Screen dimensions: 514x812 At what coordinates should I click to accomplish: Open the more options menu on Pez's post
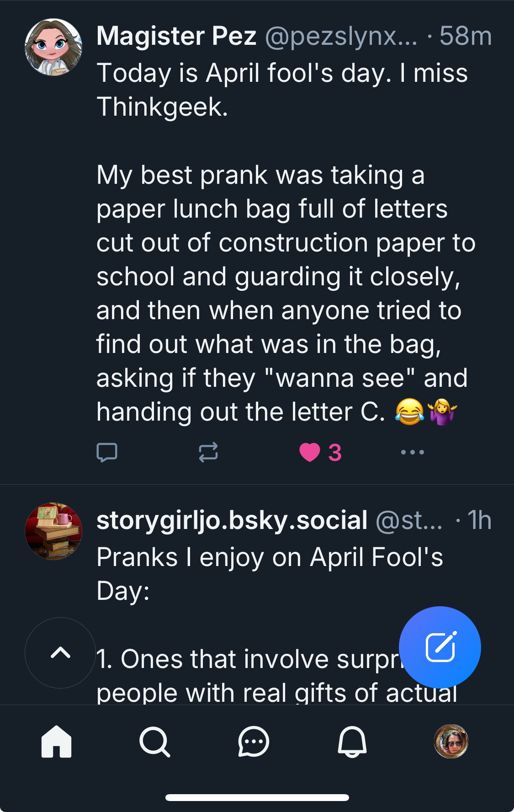[x=412, y=453]
